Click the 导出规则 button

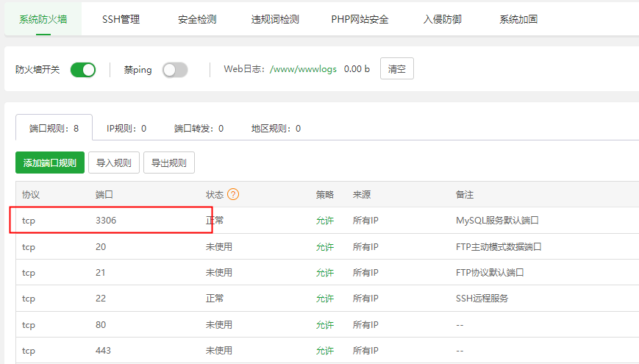169,163
